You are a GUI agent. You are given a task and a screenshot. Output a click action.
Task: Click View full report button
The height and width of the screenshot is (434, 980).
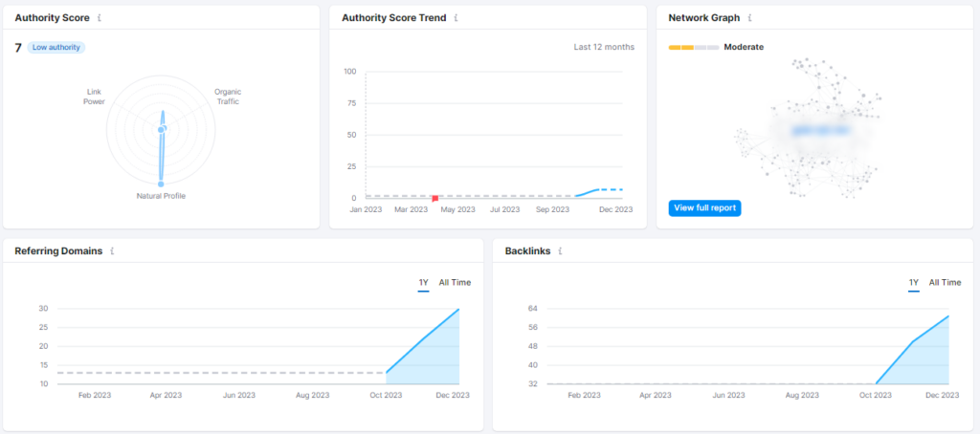pos(705,208)
